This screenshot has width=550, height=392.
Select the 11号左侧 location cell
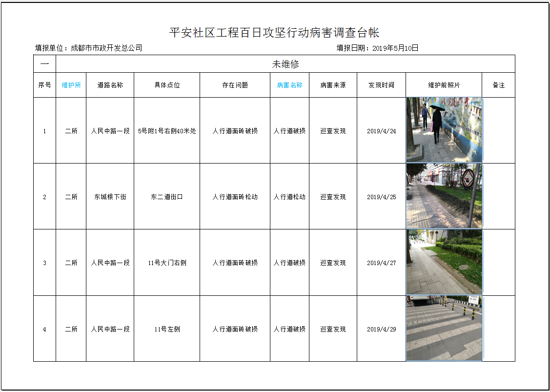coord(167,329)
